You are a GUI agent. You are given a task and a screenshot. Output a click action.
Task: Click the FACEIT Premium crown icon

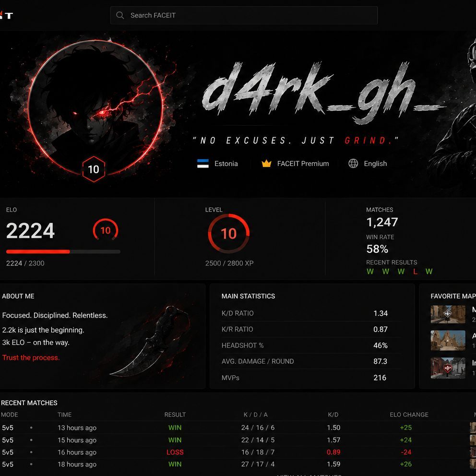pyautogui.click(x=266, y=164)
